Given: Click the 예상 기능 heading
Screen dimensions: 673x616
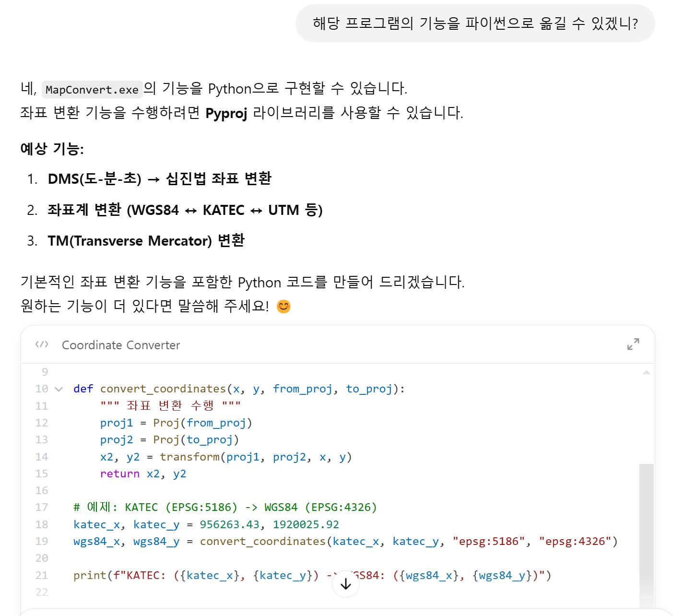Looking at the screenshot, I should coord(52,149).
